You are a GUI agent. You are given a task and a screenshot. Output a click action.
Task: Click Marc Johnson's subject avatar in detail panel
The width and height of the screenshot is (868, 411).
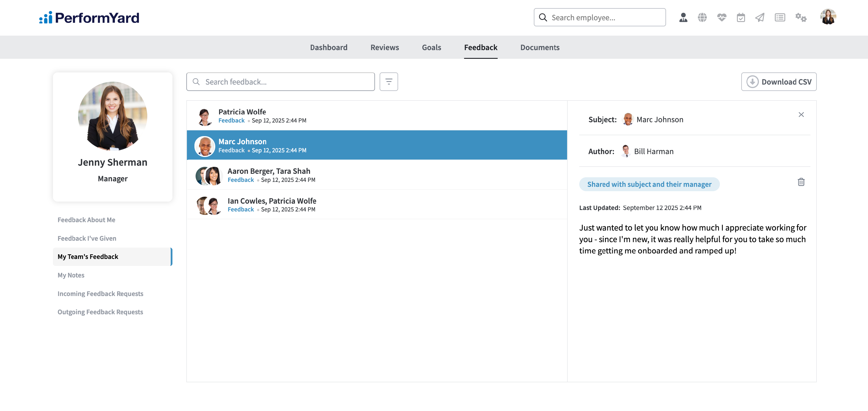click(628, 119)
